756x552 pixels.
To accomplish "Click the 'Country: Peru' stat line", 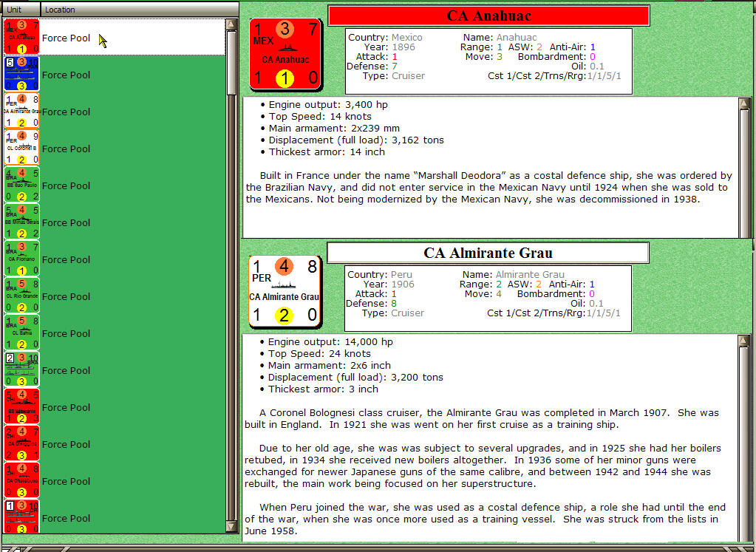I will coord(380,275).
